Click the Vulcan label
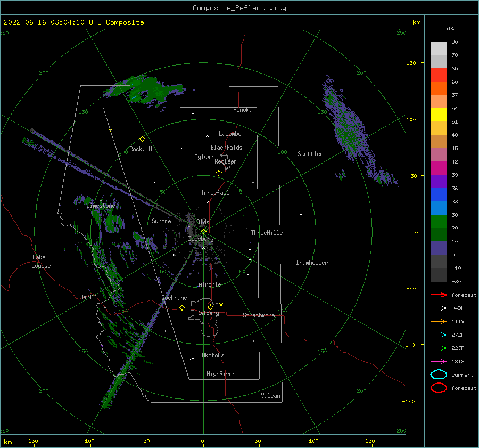Viewport: 479px width, 448px height. click(271, 396)
